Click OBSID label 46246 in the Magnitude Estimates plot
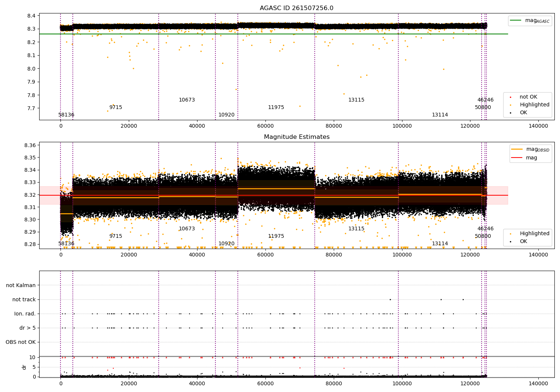 [485, 229]
